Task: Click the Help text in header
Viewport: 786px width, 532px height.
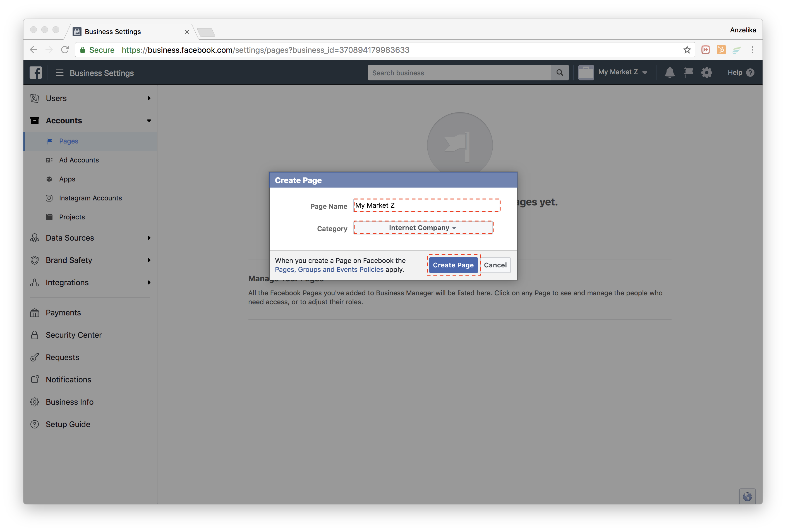Action: [x=735, y=73]
